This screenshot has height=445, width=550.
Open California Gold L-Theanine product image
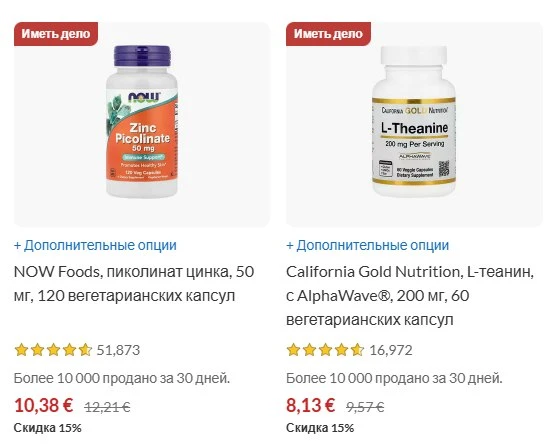coord(414,122)
